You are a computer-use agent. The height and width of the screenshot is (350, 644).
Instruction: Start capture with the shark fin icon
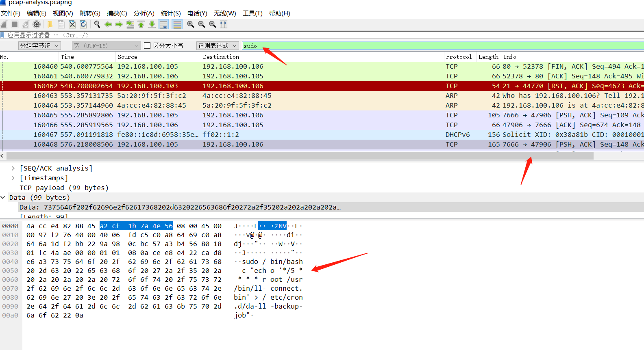[x=4, y=24]
